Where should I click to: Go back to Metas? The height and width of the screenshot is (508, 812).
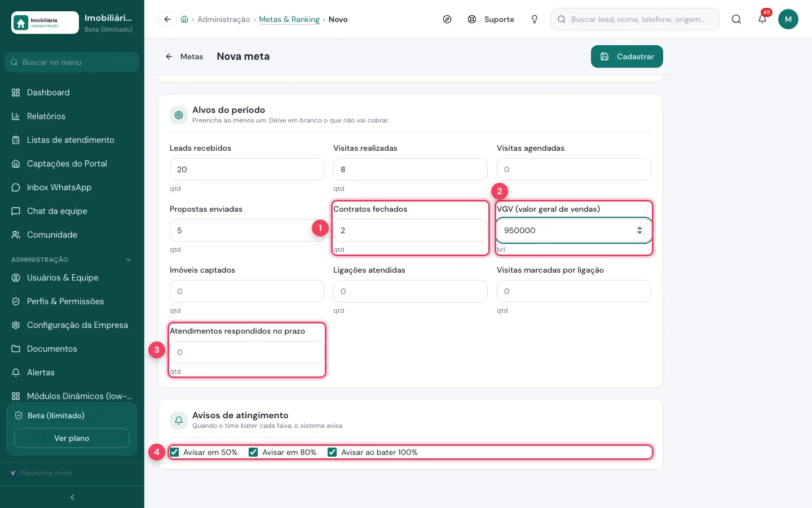pyautogui.click(x=184, y=56)
